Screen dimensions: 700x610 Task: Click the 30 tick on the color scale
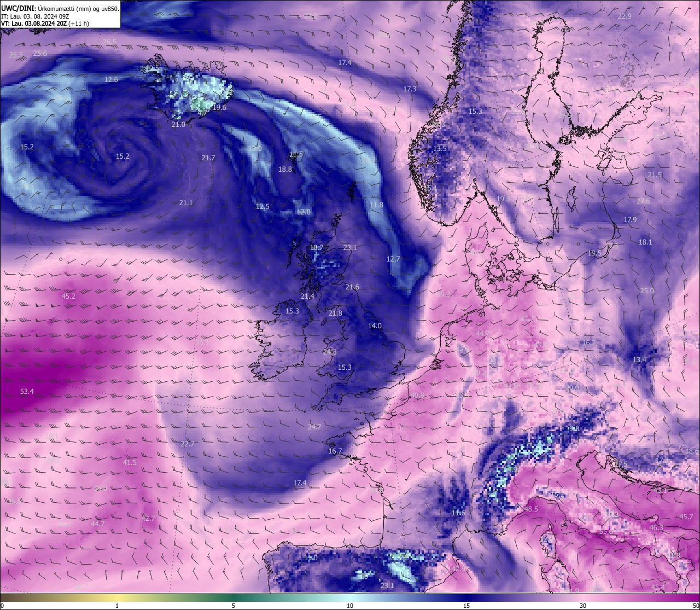[583, 606]
